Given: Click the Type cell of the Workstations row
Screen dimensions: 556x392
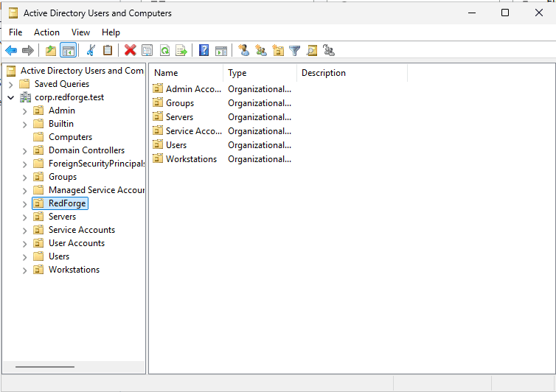Looking at the screenshot, I should [x=260, y=158].
